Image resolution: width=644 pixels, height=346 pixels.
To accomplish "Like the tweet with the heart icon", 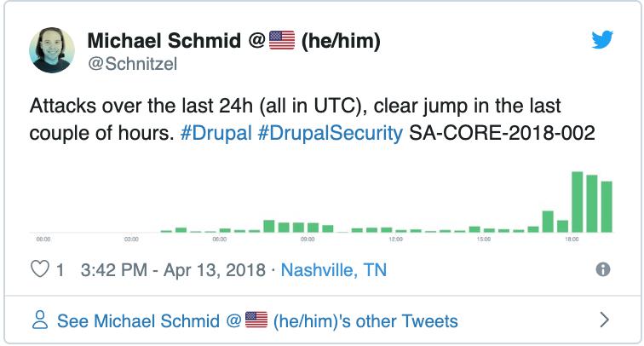I will tap(40, 269).
